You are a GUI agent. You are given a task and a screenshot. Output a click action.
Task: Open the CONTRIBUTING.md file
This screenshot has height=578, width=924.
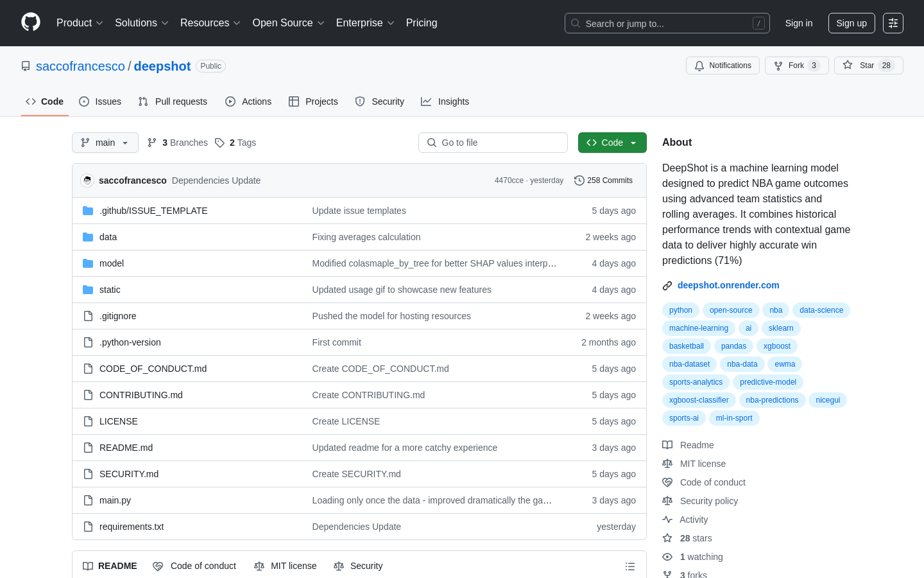coord(141,395)
